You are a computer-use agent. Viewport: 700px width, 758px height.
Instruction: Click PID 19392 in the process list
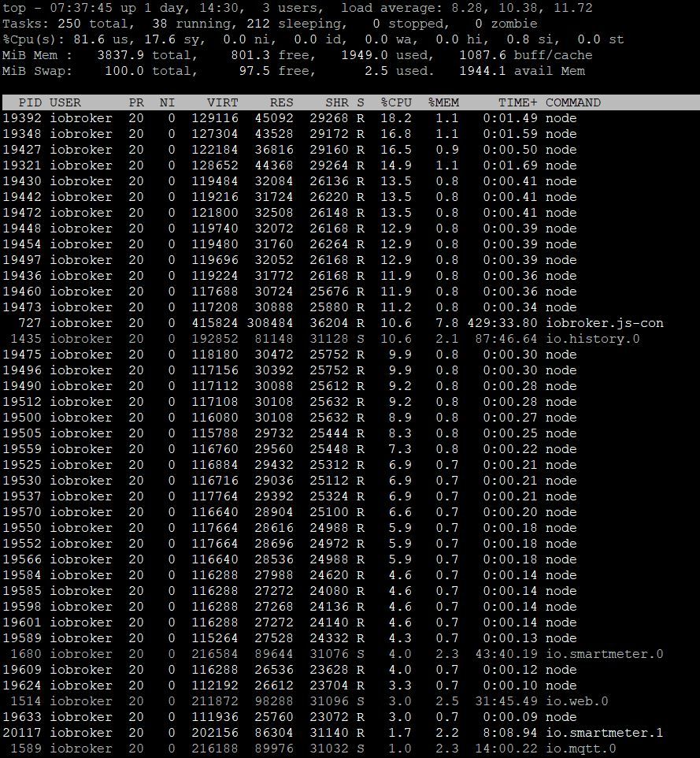[x=22, y=118]
